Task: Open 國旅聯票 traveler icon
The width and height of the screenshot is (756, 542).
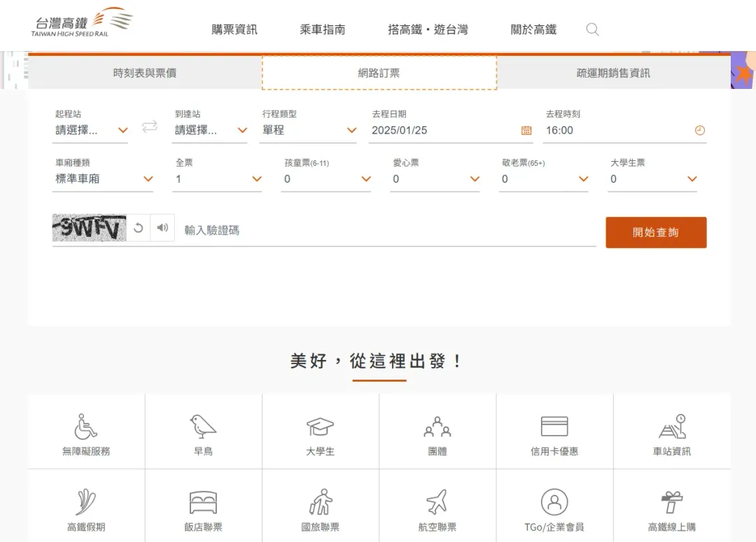Action: click(320, 502)
